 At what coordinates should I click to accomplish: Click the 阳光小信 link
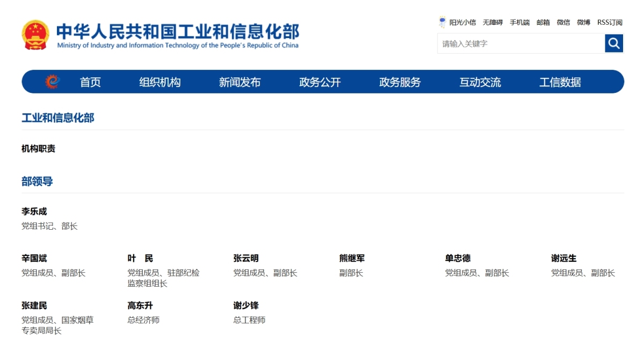coord(463,23)
